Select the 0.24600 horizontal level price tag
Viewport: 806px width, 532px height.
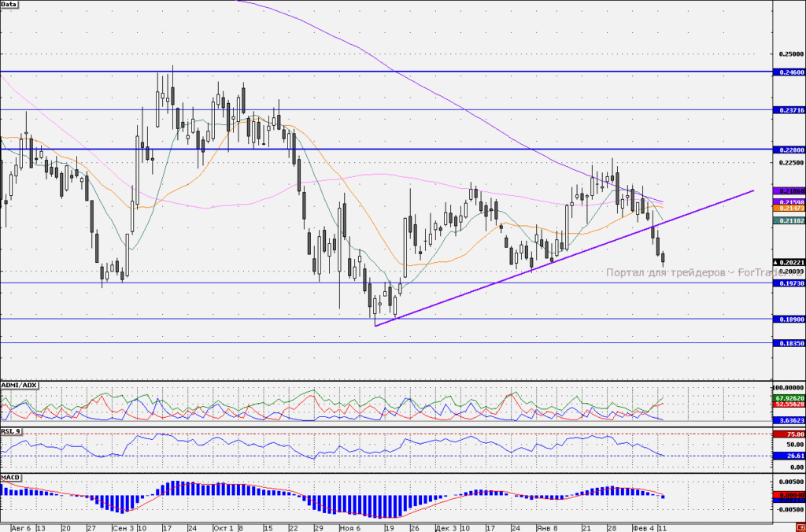(x=789, y=72)
